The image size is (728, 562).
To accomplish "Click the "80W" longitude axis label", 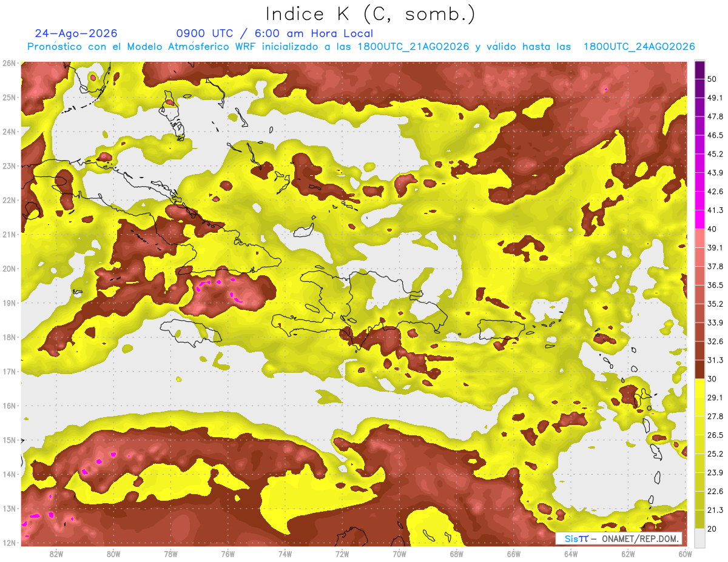I will click(113, 554).
